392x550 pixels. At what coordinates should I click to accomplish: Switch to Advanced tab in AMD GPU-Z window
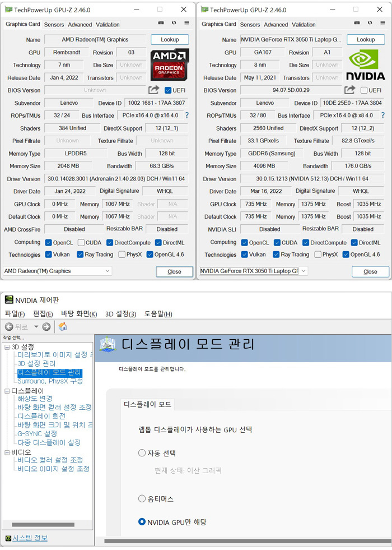80,25
